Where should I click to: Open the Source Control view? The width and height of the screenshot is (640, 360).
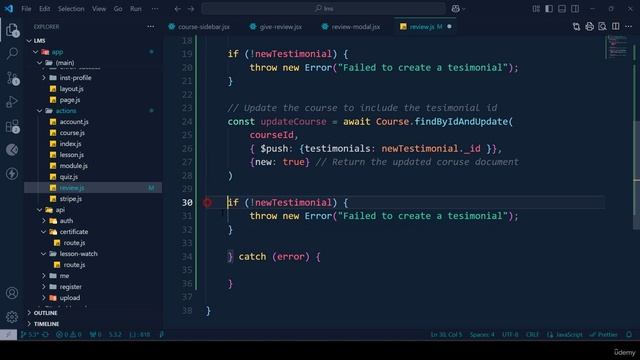[x=12, y=78]
